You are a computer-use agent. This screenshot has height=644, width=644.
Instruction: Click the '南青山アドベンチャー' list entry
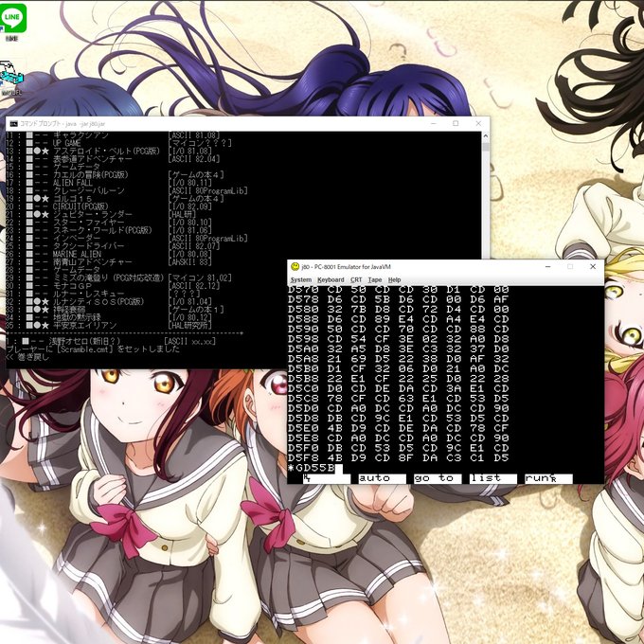(x=93, y=262)
